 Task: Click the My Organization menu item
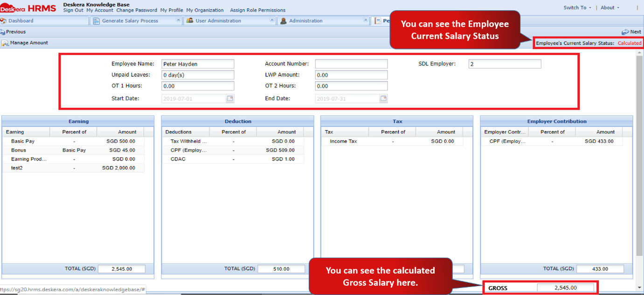[205, 10]
